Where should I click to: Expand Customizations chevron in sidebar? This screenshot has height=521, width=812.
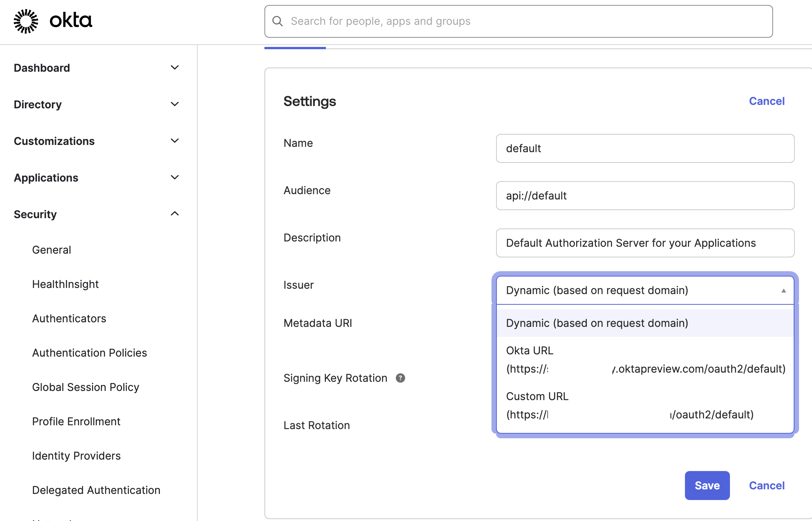tap(175, 141)
